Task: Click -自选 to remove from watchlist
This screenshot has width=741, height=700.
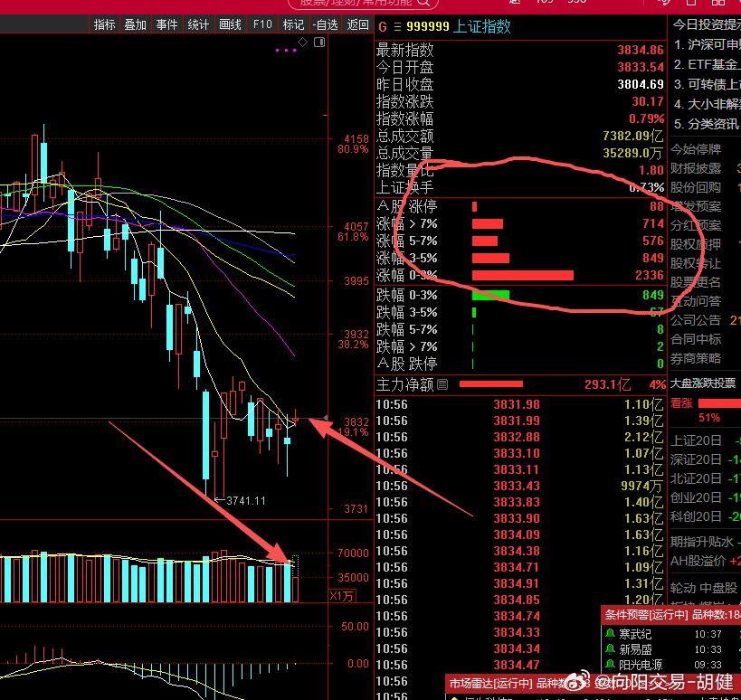Action: 326,24
